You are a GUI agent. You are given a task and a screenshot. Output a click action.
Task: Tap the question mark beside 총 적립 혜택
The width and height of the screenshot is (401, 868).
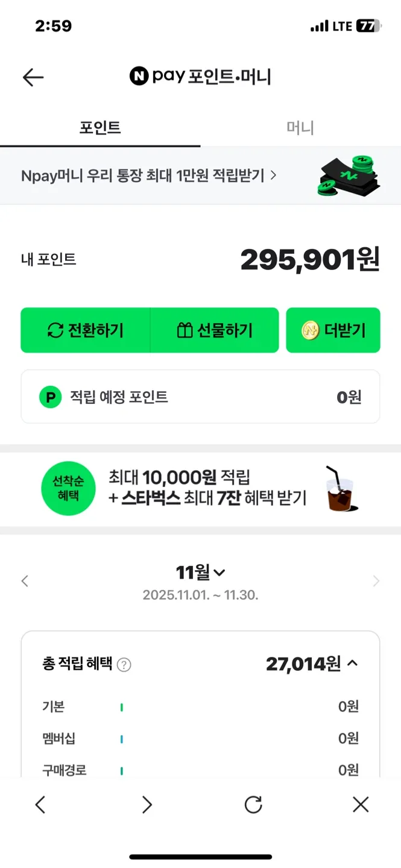point(124,665)
